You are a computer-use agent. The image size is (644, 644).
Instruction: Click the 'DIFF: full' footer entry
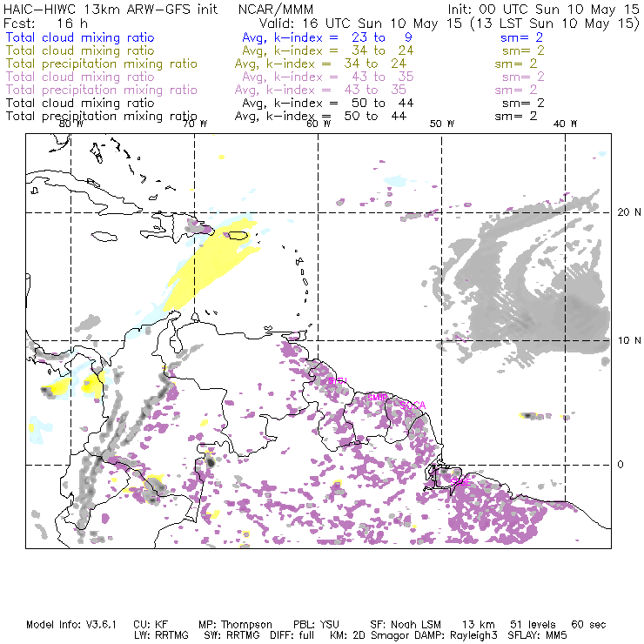pos(292,635)
